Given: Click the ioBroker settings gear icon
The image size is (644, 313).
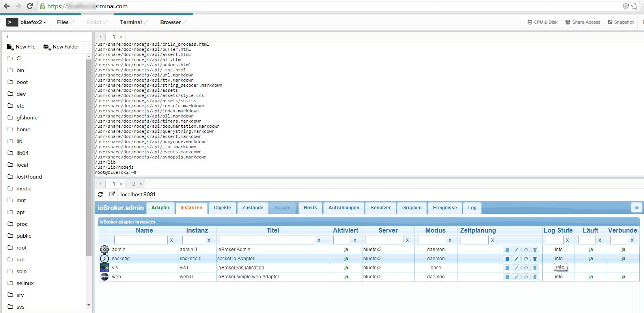Looking at the screenshot, I should pyautogui.click(x=637, y=208).
